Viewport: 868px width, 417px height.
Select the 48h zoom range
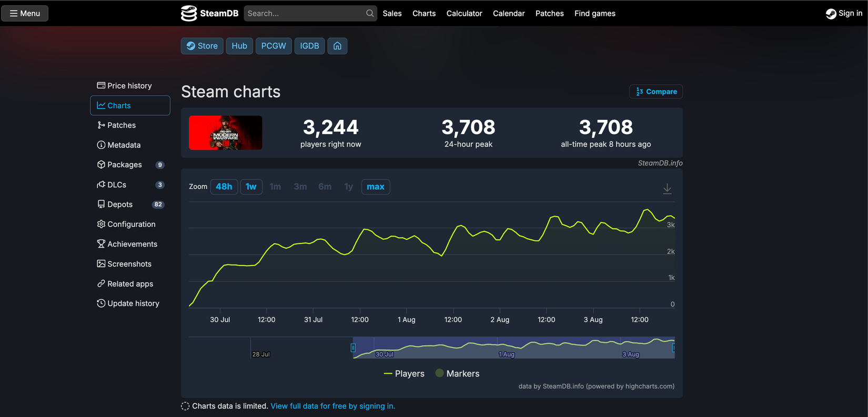[x=224, y=187]
